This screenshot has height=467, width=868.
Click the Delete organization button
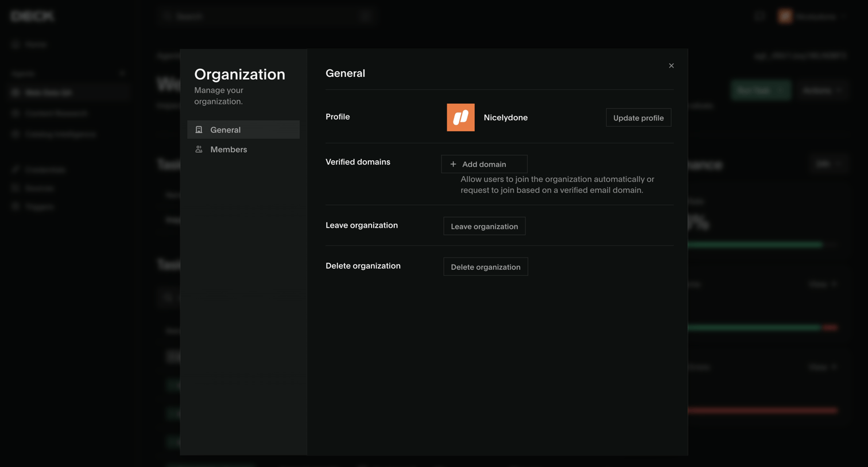(x=486, y=267)
